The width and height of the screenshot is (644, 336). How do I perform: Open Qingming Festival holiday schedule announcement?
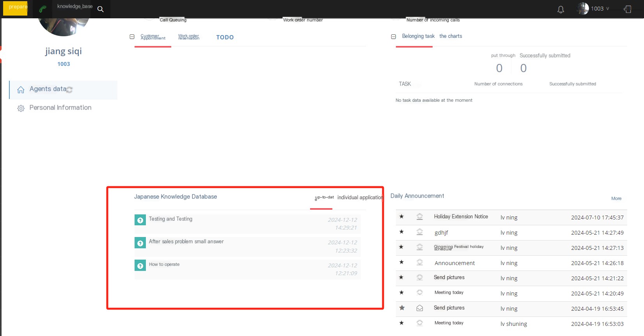pyautogui.click(x=459, y=248)
